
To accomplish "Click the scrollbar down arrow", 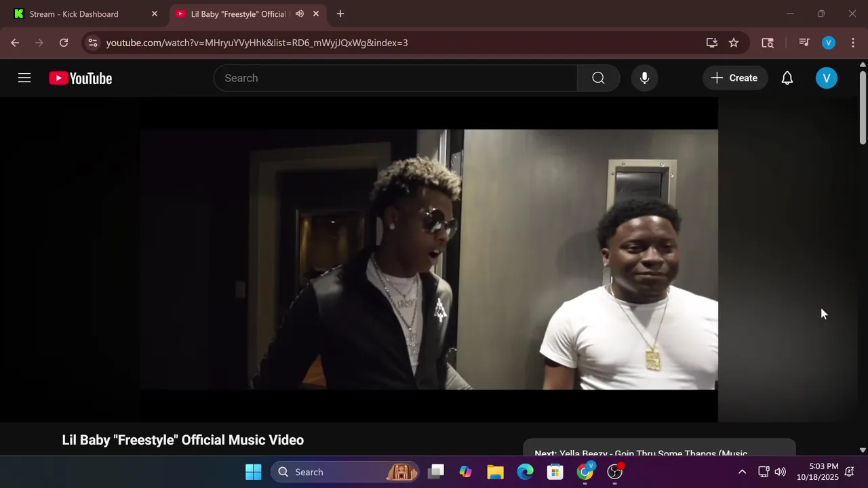I will point(863,450).
